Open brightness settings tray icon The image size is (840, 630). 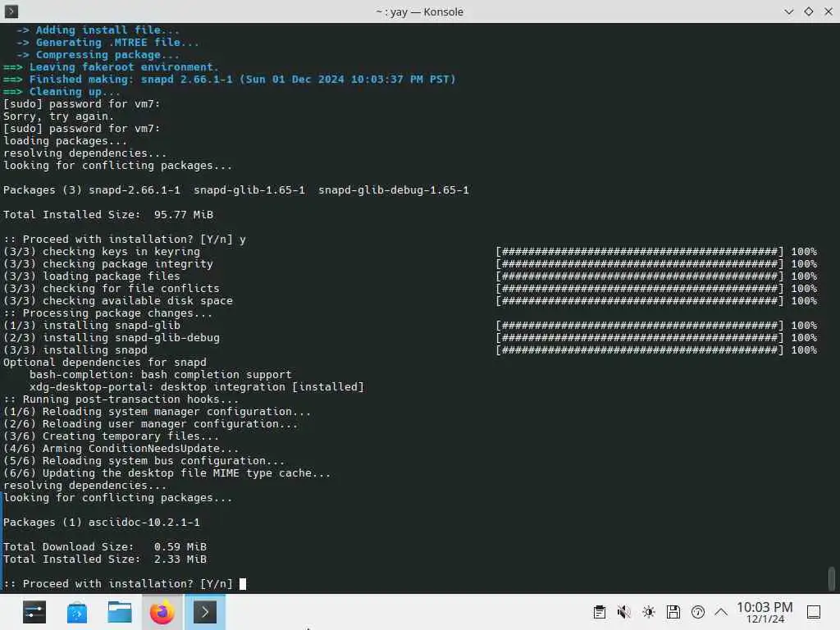649,612
